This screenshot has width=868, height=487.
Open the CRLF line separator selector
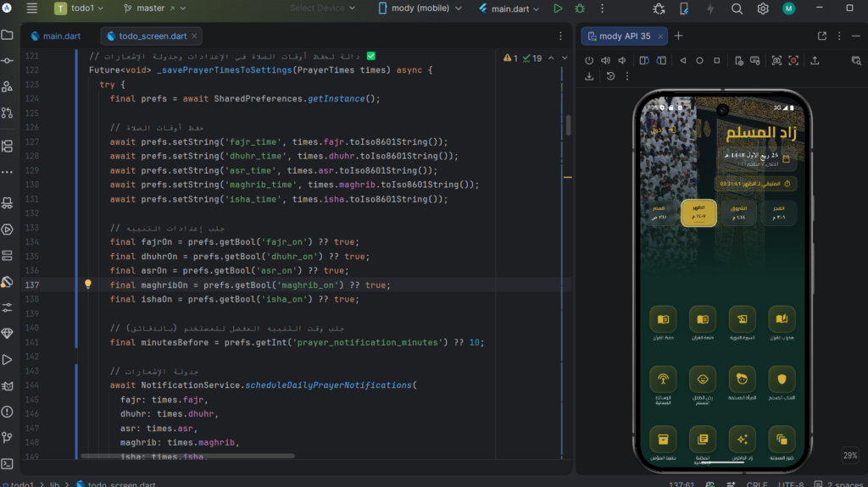(x=757, y=484)
